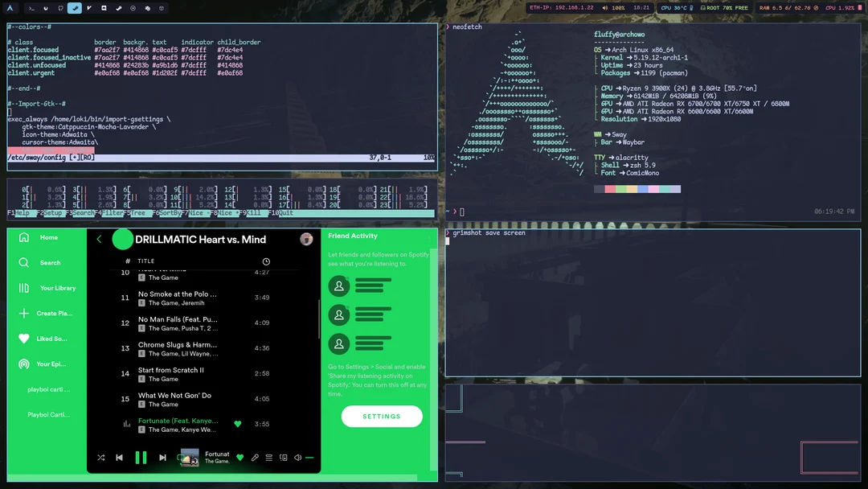
Task: Mute Spotify with the speaker icon
Action: point(298,457)
